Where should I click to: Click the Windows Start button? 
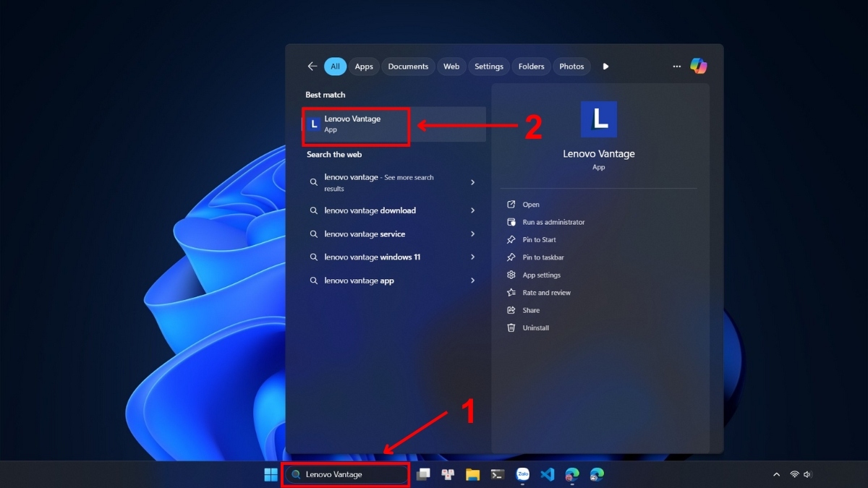271,474
